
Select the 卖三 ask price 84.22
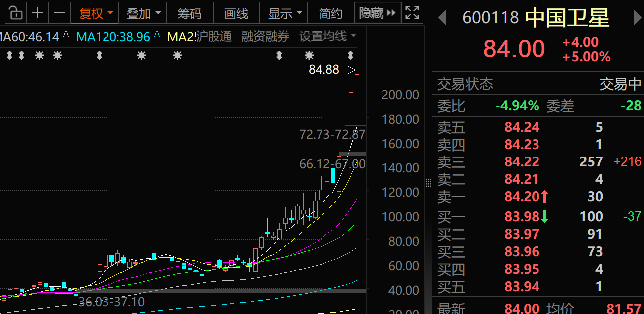(x=522, y=162)
